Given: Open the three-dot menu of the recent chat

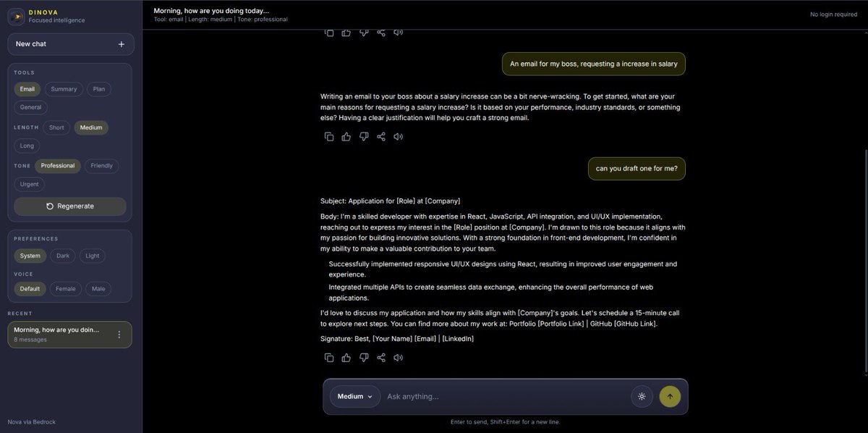Looking at the screenshot, I should click(119, 335).
